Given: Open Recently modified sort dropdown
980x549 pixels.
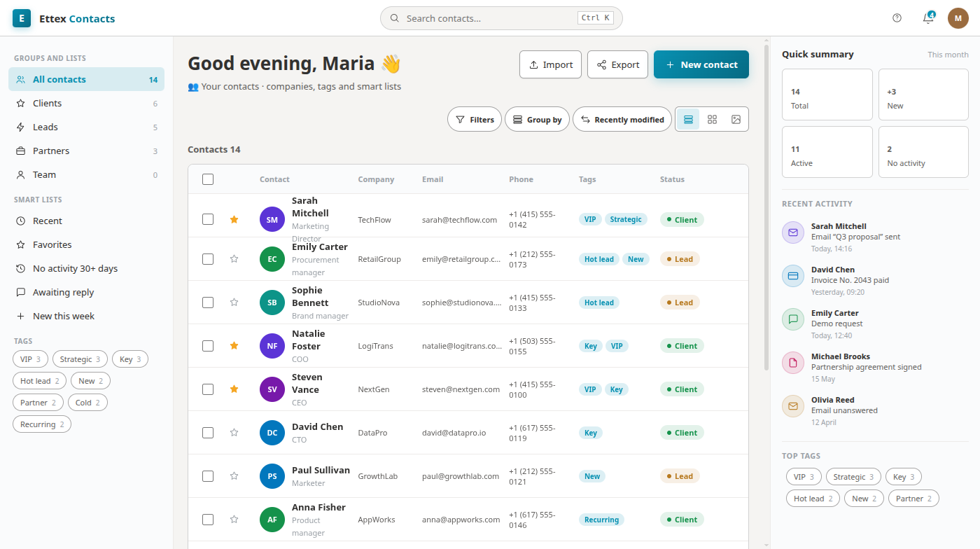Looking at the screenshot, I should pos(622,120).
